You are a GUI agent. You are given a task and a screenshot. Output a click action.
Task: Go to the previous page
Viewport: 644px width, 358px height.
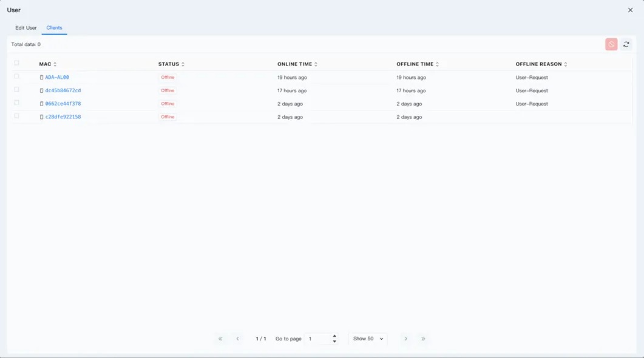pyautogui.click(x=237, y=339)
